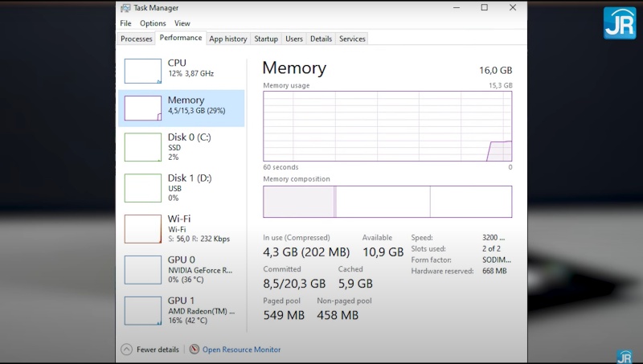
Task: Open the File menu
Action: tap(125, 23)
